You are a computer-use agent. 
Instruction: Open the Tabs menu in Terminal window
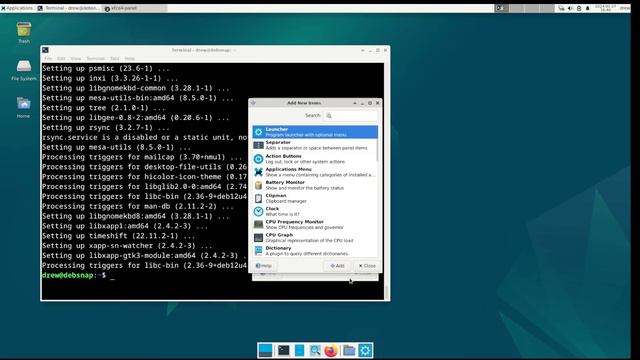coord(115,59)
